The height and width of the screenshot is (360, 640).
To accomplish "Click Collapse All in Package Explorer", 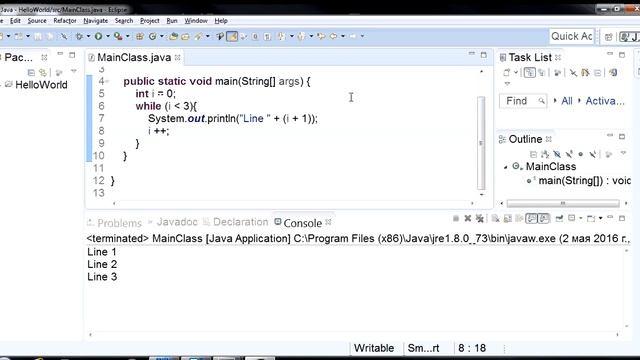I will (x=31, y=73).
